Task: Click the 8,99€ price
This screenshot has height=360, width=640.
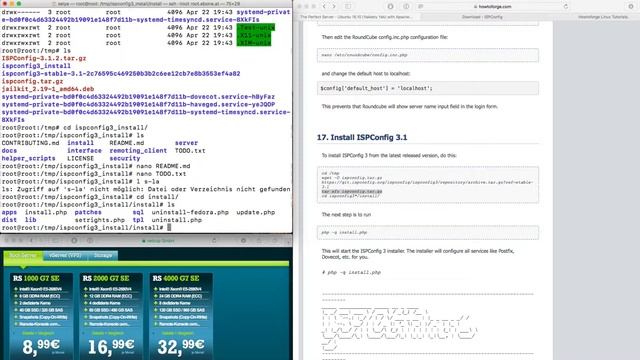Action: coord(41,347)
